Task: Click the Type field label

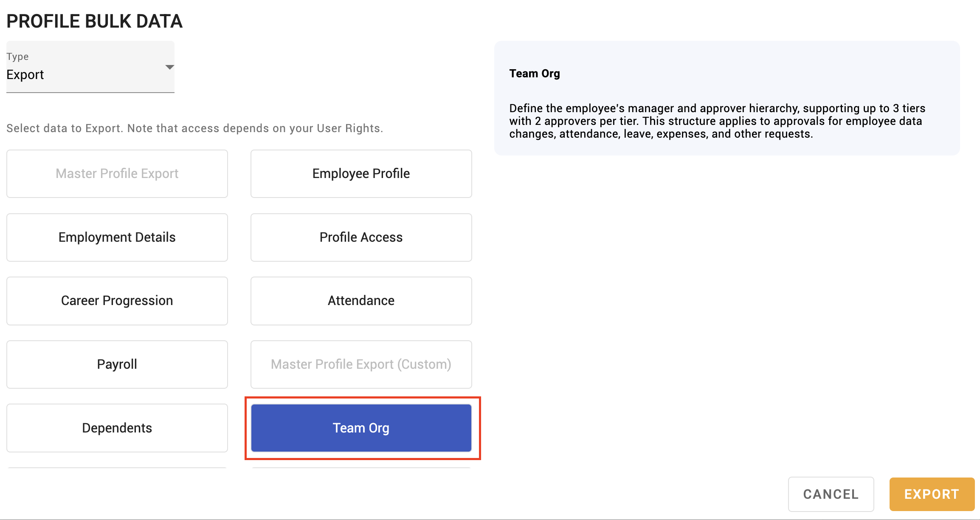Action: coord(17,57)
